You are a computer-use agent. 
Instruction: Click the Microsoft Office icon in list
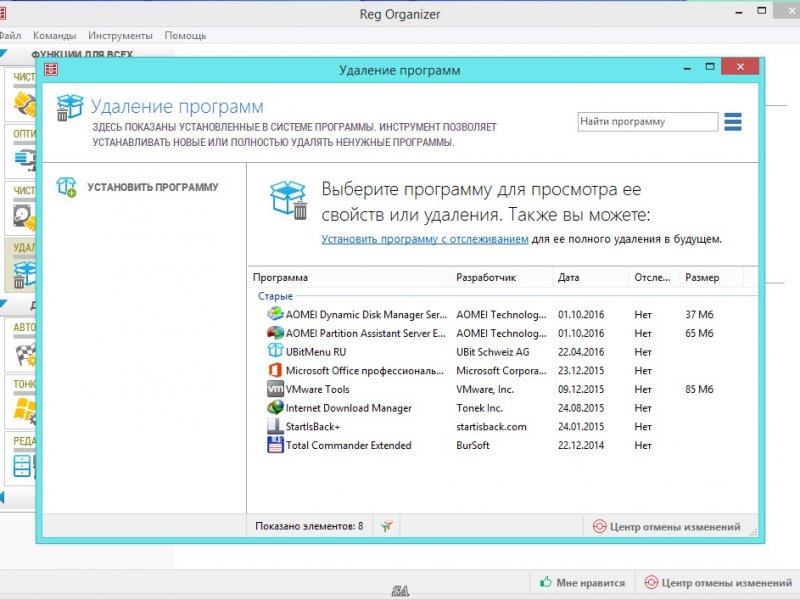275,370
